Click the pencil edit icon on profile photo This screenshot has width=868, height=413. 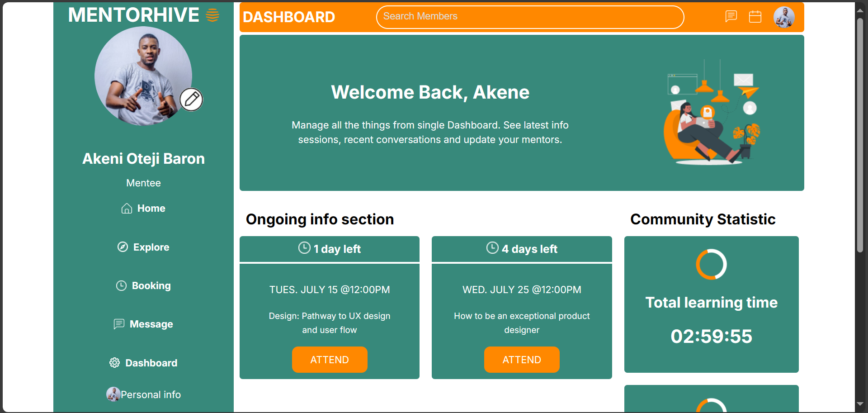tap(191, 100)
